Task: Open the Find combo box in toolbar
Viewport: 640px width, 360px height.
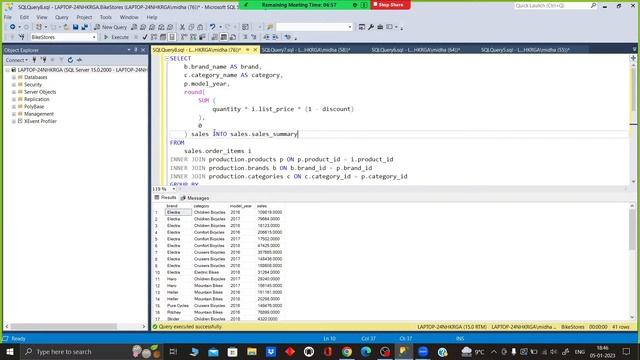Action: [x=314, y=27]
